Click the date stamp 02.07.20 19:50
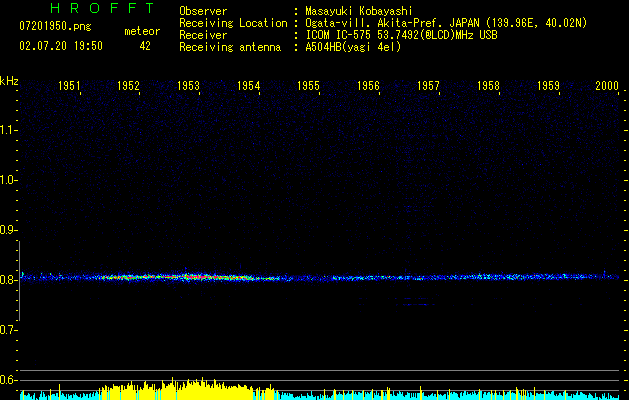This screenshot has width=629, height=400. click(61, 46)
